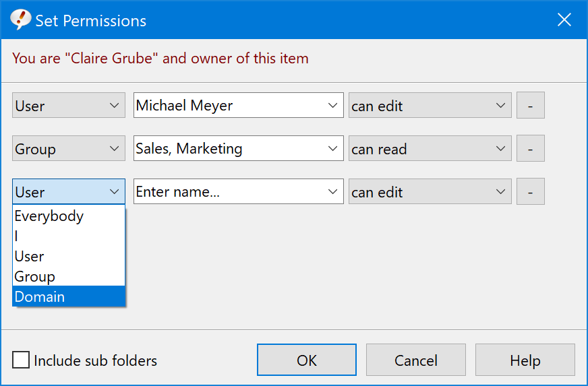Choose Group from the open list

coord(69,277)
